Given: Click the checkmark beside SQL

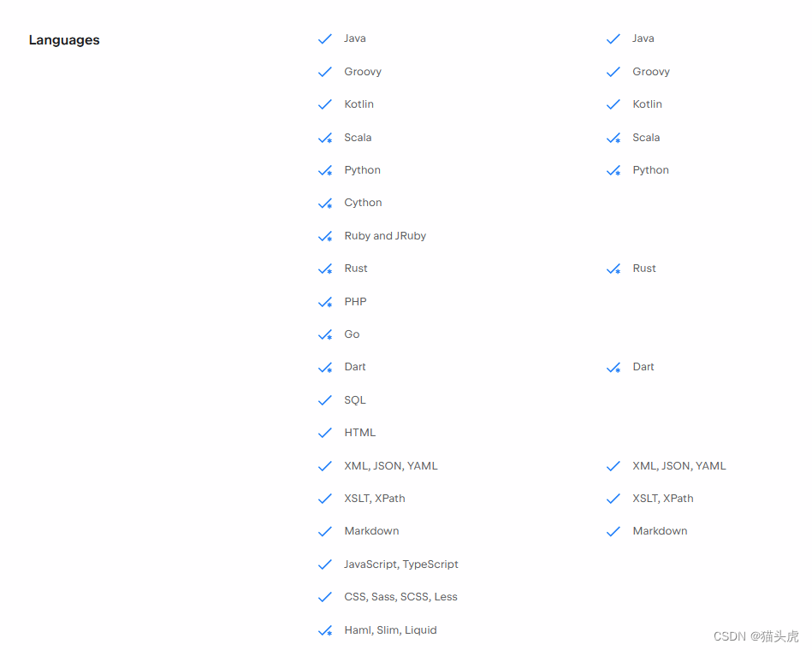Looking at the screenshot, I should (324, 400).
